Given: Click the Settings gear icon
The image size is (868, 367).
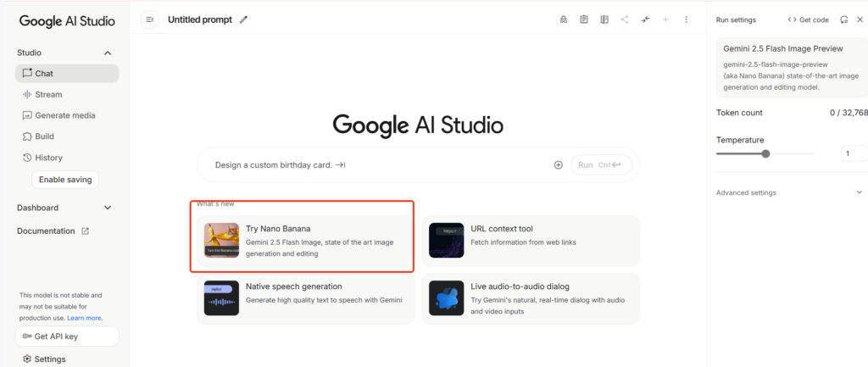Looking at the screenshot, I should pos(26,359).
